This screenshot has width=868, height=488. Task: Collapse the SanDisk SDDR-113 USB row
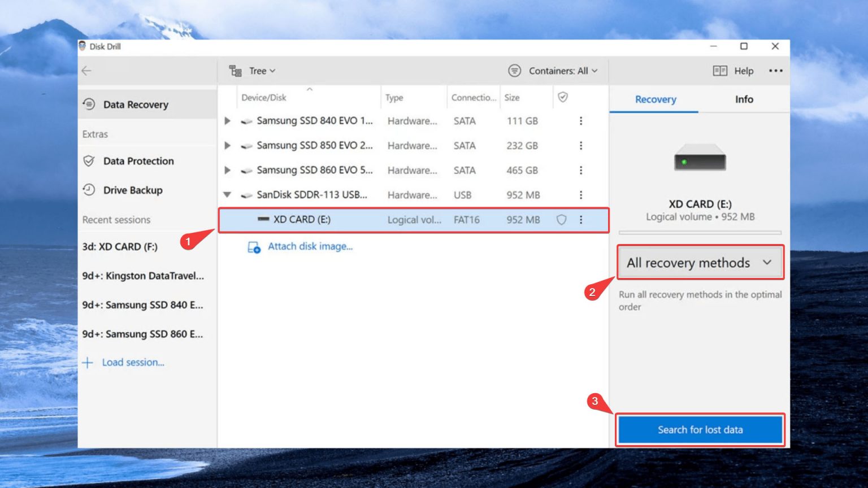coord(227,195)
